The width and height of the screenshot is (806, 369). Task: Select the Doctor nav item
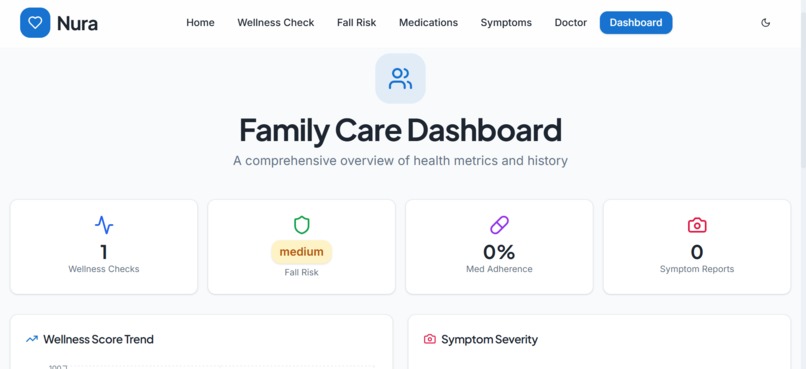pos(571,23)
